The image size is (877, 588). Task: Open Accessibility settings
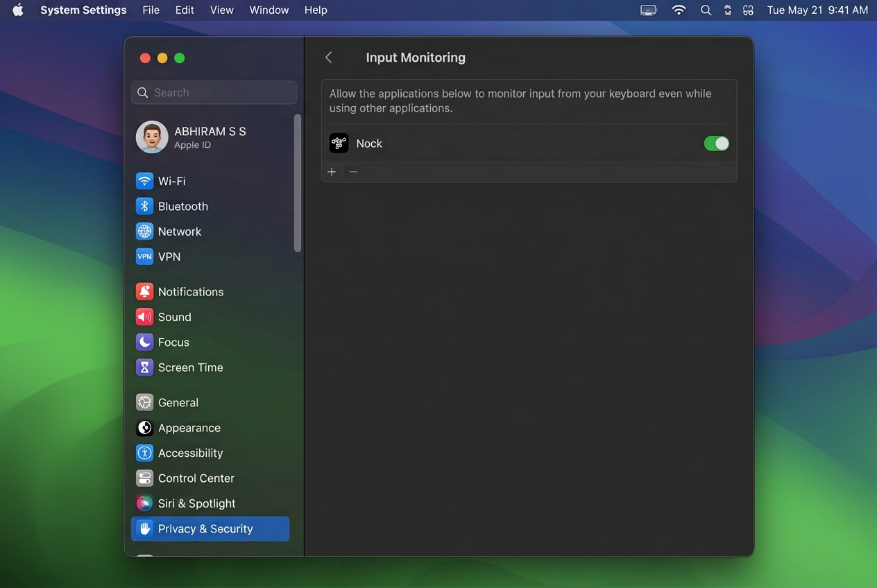click(210, 453)
